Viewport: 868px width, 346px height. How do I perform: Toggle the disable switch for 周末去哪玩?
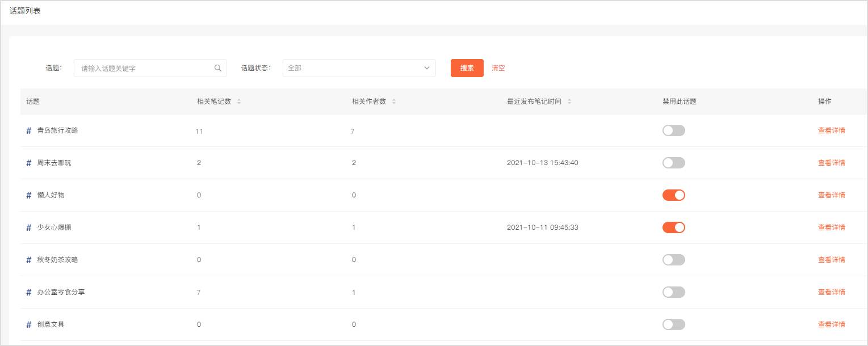[673, 163]
